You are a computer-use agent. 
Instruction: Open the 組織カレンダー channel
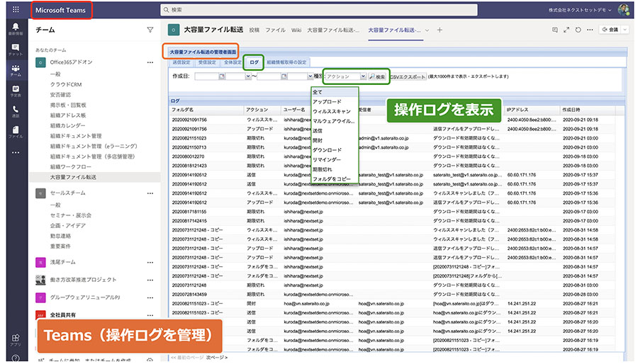tap(67, 125)
